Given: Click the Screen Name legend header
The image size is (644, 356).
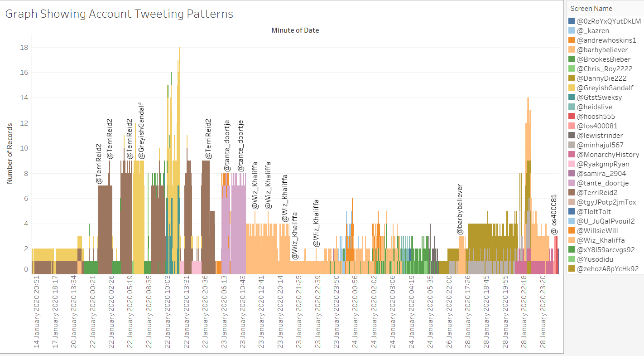Looking at the screenshot, I should click(x=591, y=9).
